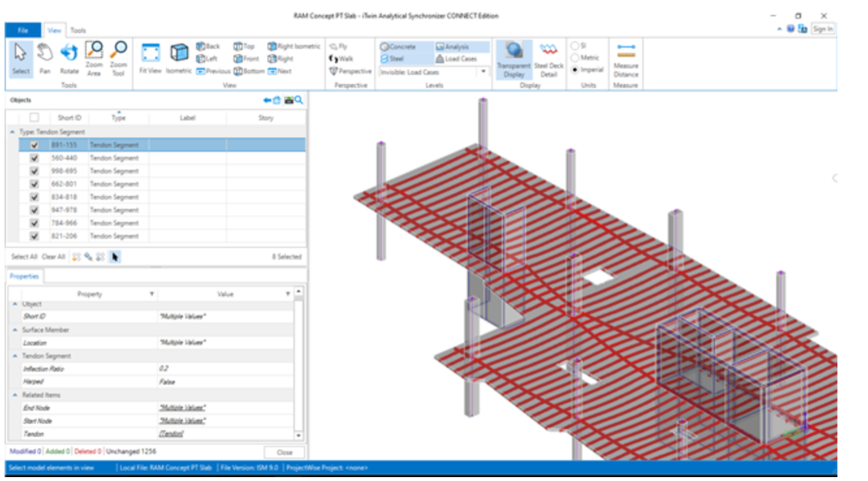The image size is (868, 481).
Task: Collapse the Related Items property group
Action: (x=15, y=395)
